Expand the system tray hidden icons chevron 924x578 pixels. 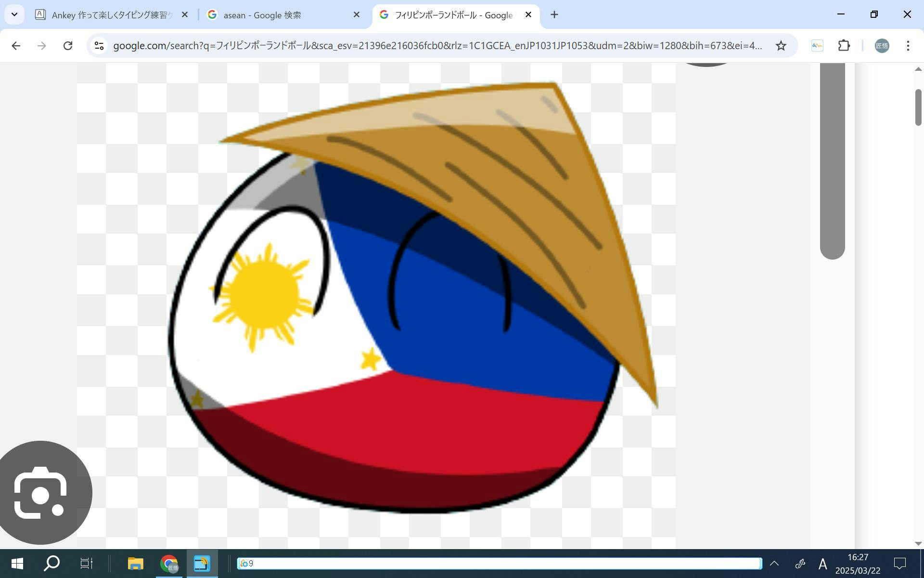[774, 564]
